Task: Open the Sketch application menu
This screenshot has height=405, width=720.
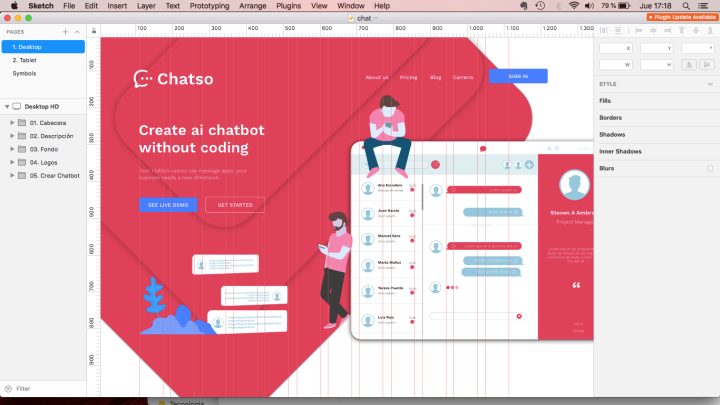Action: coord(41,6)
